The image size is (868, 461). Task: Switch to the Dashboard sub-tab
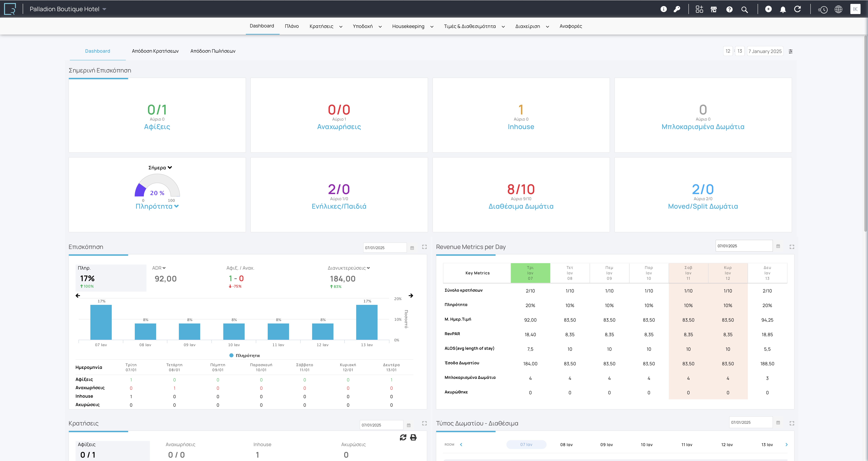[x=98, y=51]
